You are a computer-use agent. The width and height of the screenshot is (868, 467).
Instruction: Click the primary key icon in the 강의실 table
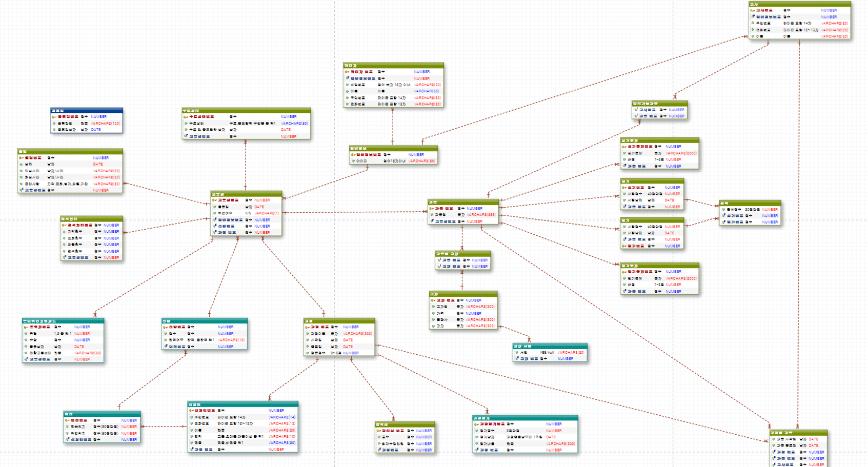pos(379,431)
